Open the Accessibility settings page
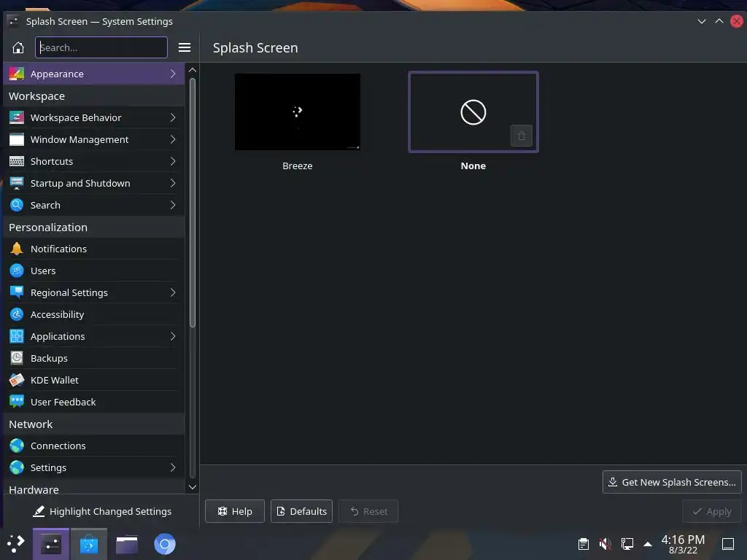 click(x=94, y=314)
